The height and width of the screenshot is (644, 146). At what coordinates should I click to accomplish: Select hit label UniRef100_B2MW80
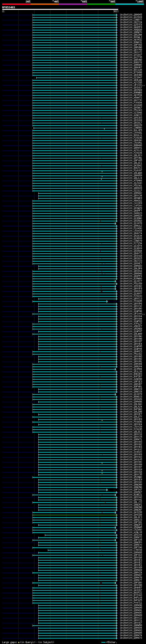coord(131,278)
